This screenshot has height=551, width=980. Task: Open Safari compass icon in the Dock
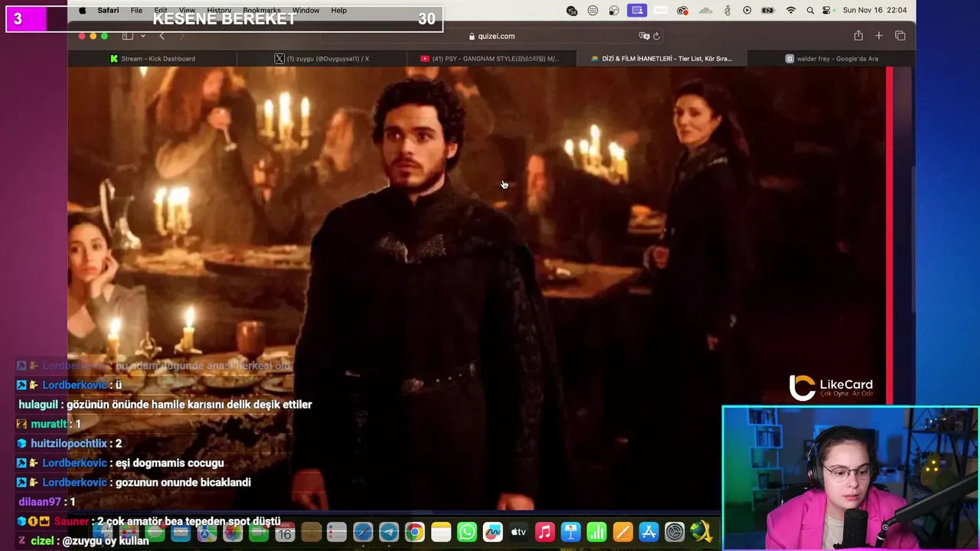(x=363, y=532)
